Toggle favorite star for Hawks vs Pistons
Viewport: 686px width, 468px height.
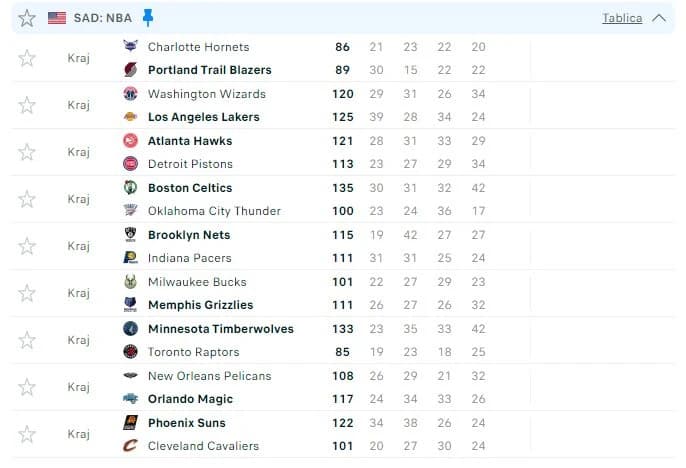click(27, 152)
